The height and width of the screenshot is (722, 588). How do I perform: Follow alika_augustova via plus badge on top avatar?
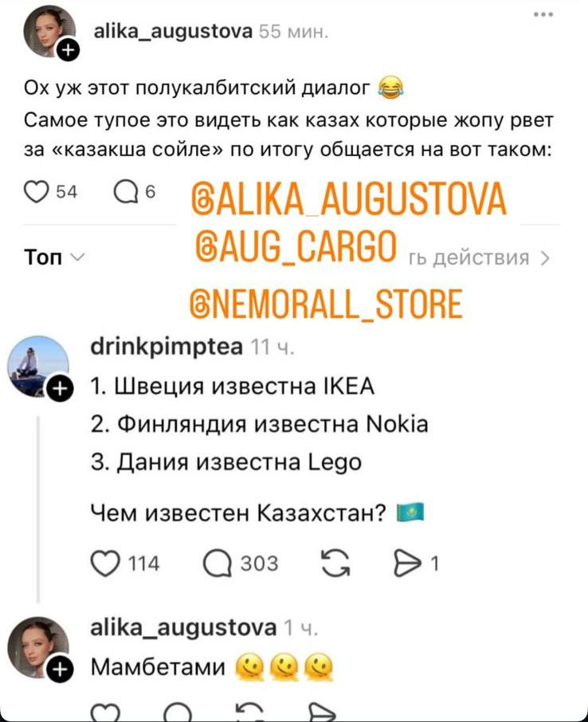point(68,50)
